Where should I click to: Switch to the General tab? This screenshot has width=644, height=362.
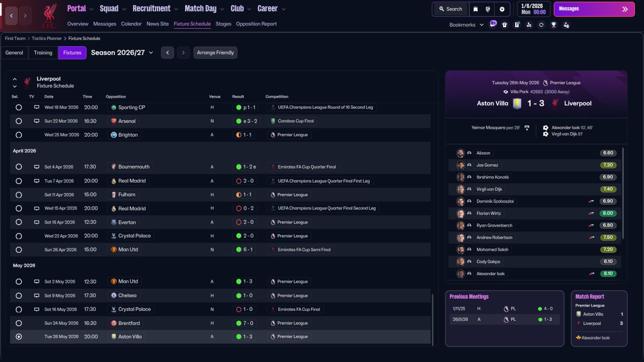coord(14,53)
